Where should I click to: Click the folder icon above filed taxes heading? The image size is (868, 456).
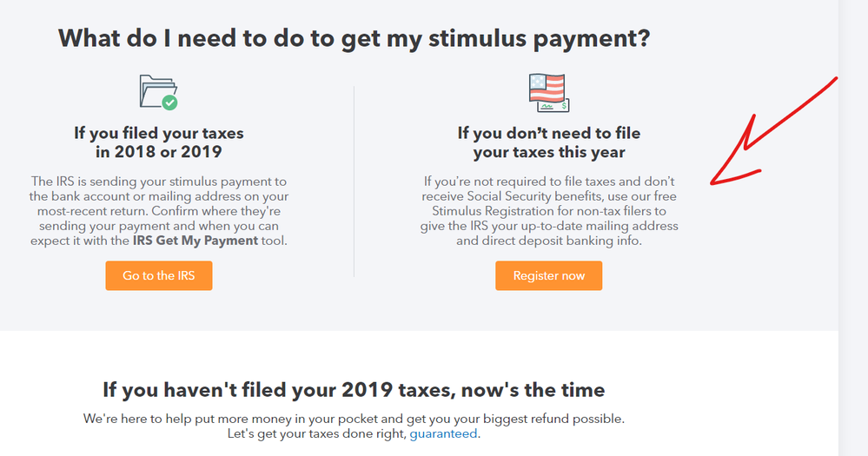coord(156,91)
